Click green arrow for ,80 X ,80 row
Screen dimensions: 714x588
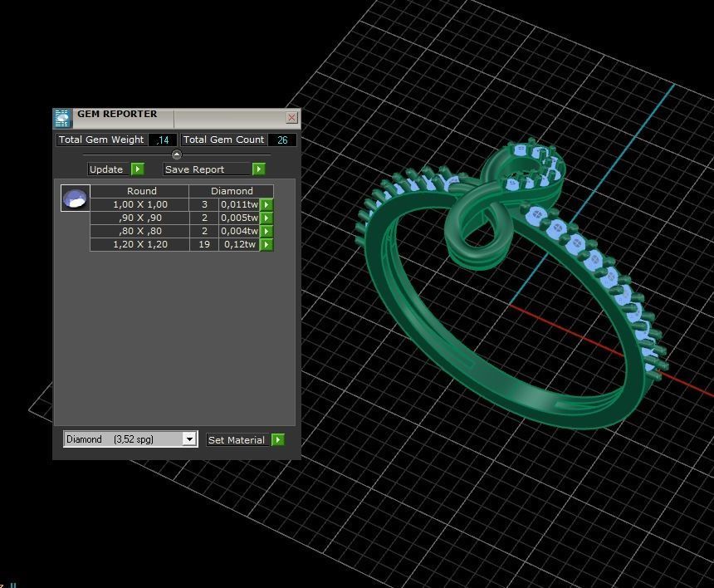267,232
